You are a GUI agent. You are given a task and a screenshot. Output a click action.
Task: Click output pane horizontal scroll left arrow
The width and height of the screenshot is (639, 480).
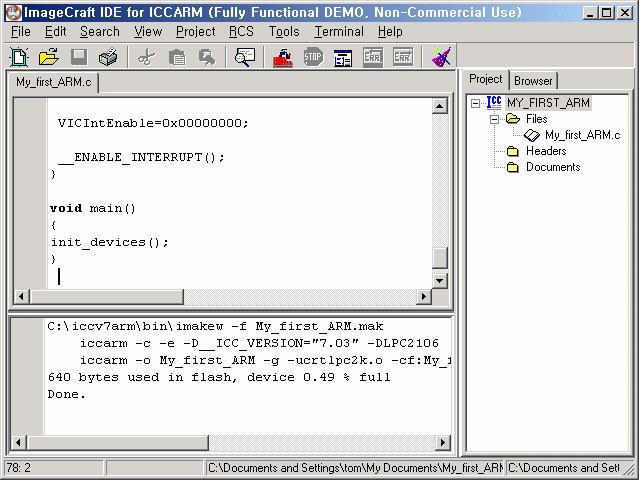click(x=18, y=443)
